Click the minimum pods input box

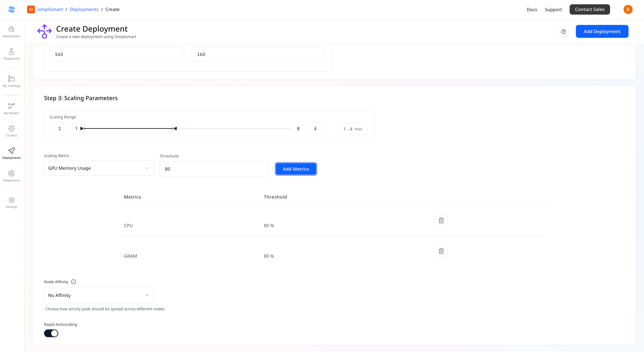click(60, 129)
